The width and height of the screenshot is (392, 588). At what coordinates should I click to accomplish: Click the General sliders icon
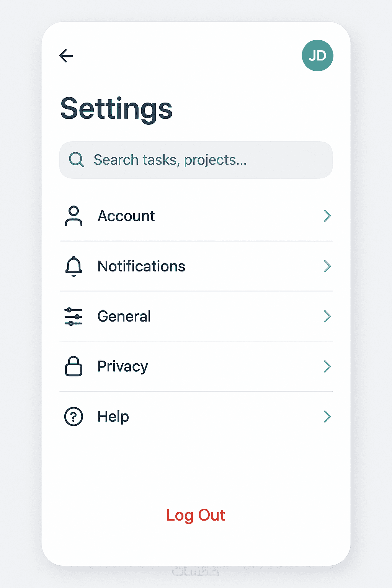(x=73, y=317)
